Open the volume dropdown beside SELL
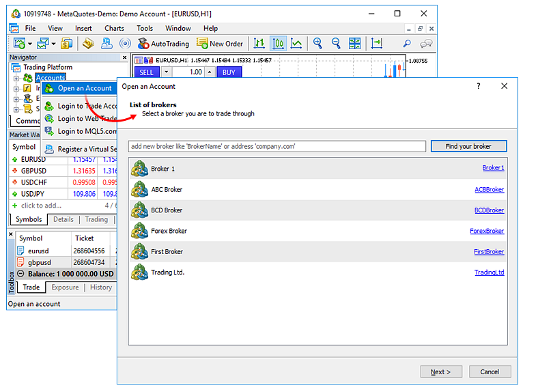The image size is (538, 392). pos(166,72)
